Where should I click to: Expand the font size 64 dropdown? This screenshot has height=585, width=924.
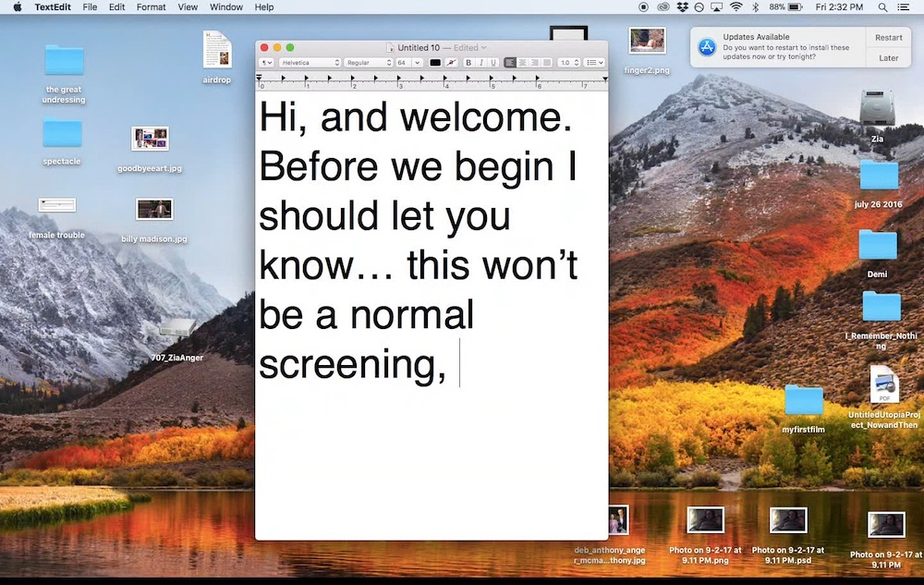point(417,63)
